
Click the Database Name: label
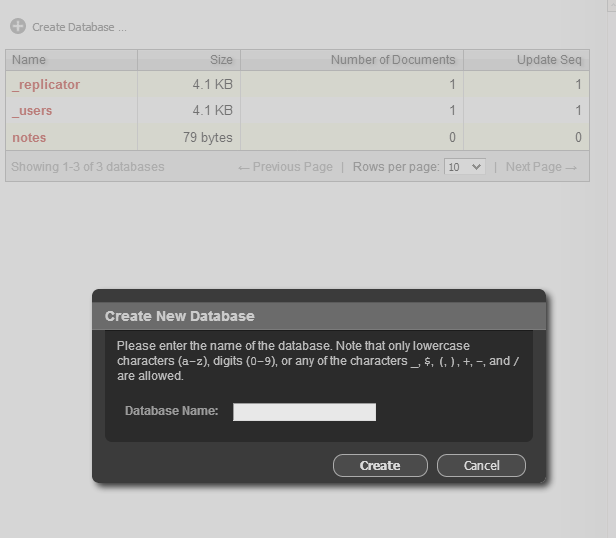(x=171, y=411)
